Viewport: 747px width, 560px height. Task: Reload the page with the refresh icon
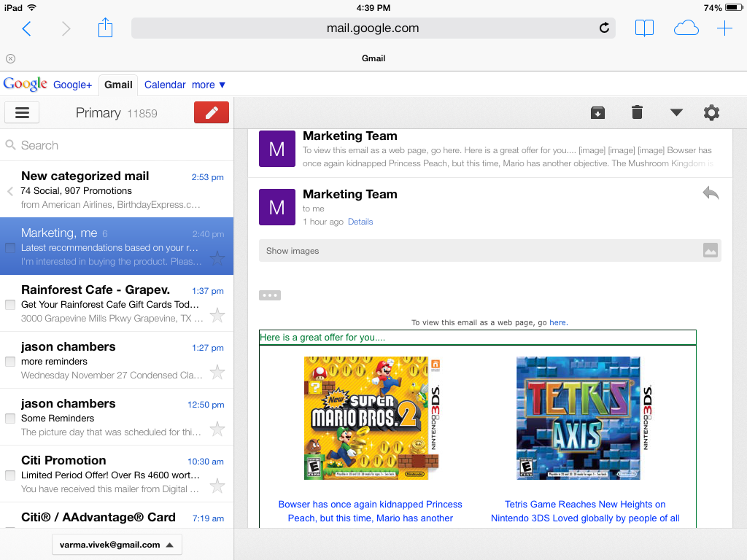pyautogui.click(x=604, y=28)
